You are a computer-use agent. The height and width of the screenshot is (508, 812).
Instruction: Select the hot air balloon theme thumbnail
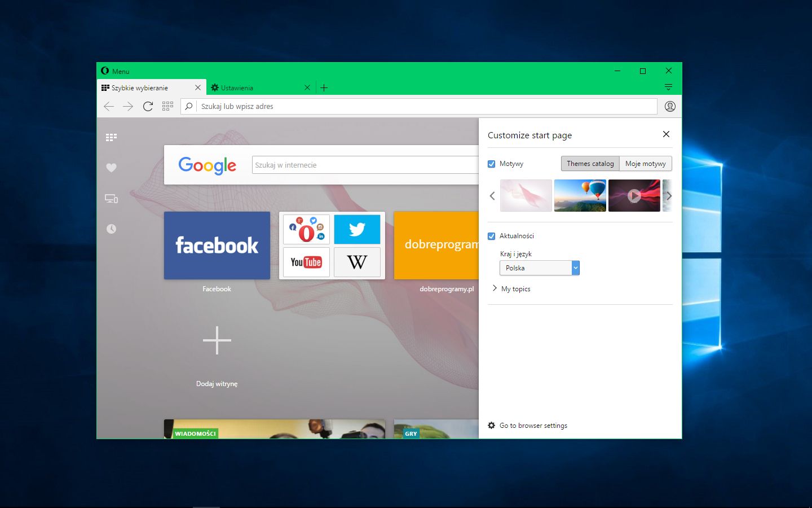(x=580, y=196)
